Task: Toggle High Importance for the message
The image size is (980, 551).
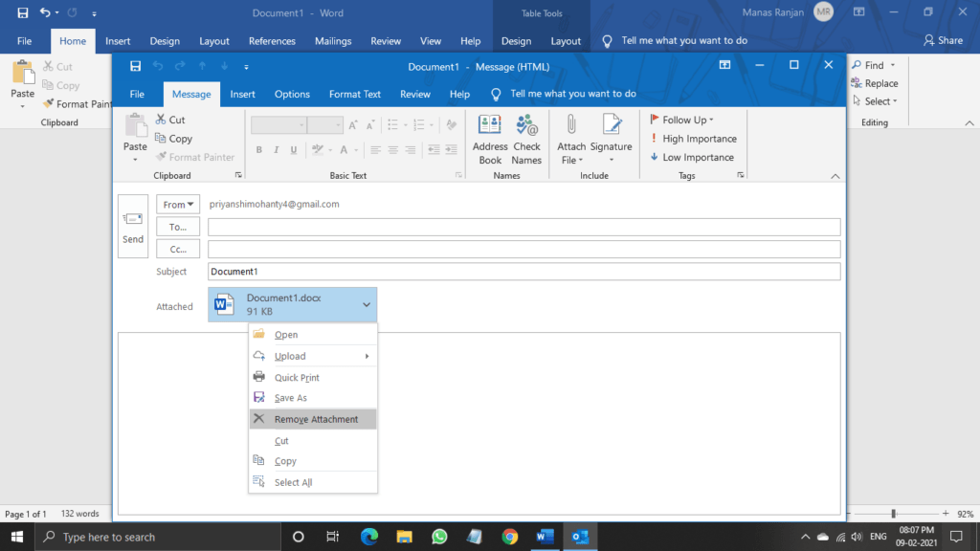Action: point(693,139)
